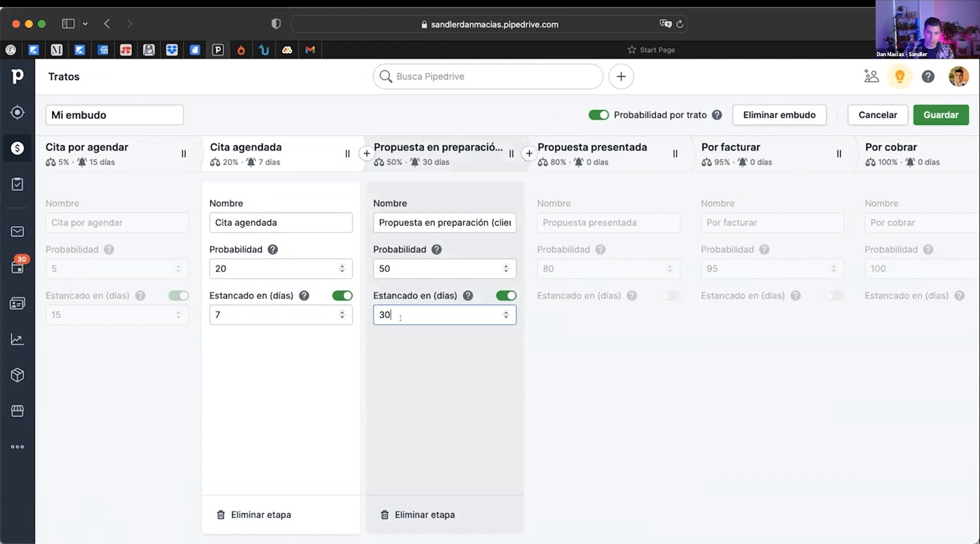Open the Leads target icon in sidebar
This screenshot has width=980, height=544.
coord(17,112)
